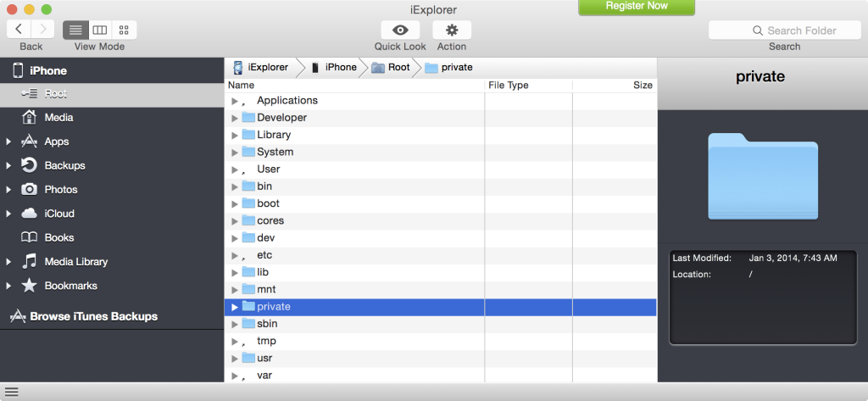The width and height of the screenshot is (868, 401).
Task: Select the dev folder row
Action: [441, 238]
